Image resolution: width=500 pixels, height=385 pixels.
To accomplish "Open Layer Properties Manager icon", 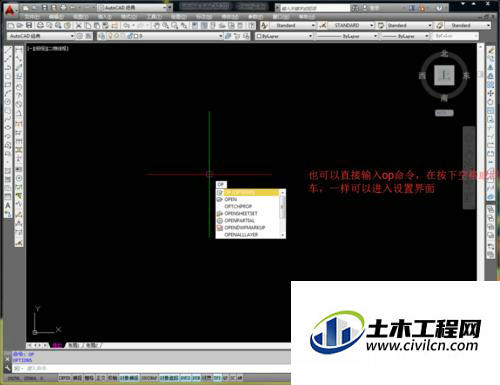I will point(102,36).
